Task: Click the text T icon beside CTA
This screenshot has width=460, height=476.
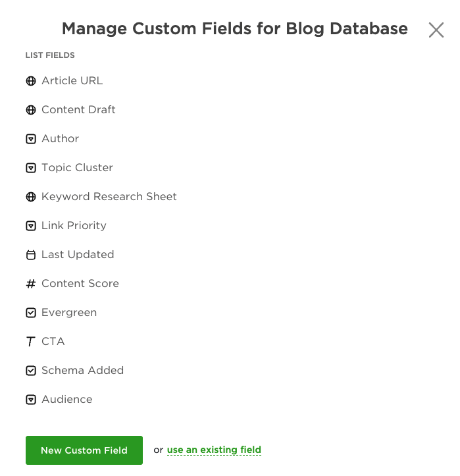Action: click(30, 342)
